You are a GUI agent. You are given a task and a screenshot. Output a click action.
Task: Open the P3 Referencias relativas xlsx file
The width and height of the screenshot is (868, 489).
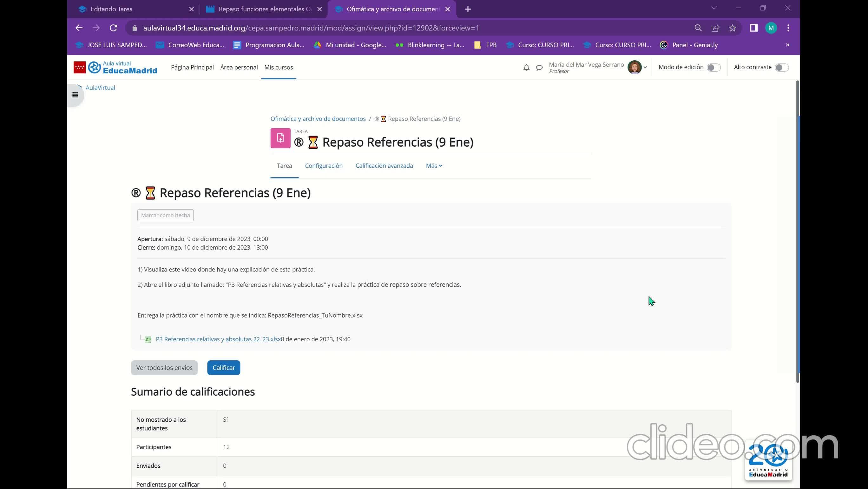[x=218, y=339]
